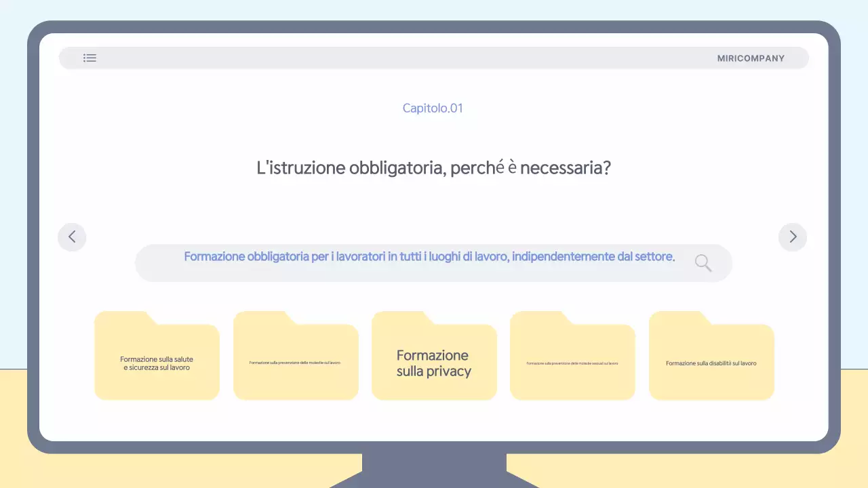Advance the lesson using the right chevron
The image size is (868, 488).
(x=792, y=237)
